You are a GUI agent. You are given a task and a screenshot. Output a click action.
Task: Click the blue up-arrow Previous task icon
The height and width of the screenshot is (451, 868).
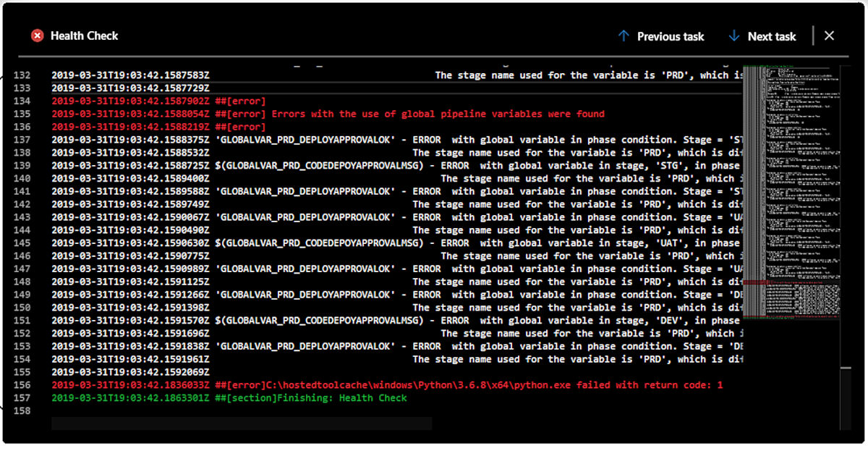623,35
